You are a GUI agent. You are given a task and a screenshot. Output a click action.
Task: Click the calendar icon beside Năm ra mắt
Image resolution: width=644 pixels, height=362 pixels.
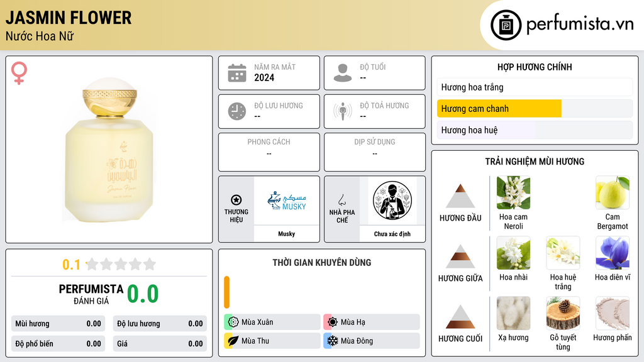[237, 73]
